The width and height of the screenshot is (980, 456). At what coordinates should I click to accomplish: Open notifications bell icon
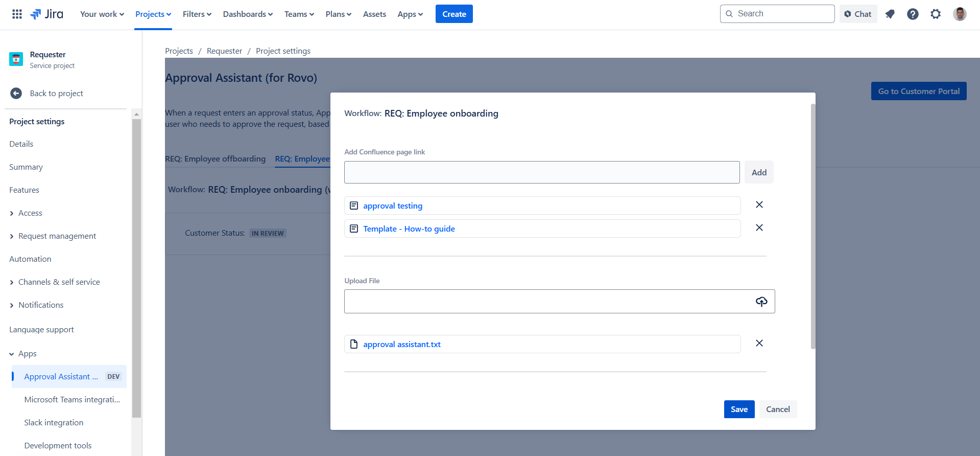pyautogui.click(x=890, y=14)
